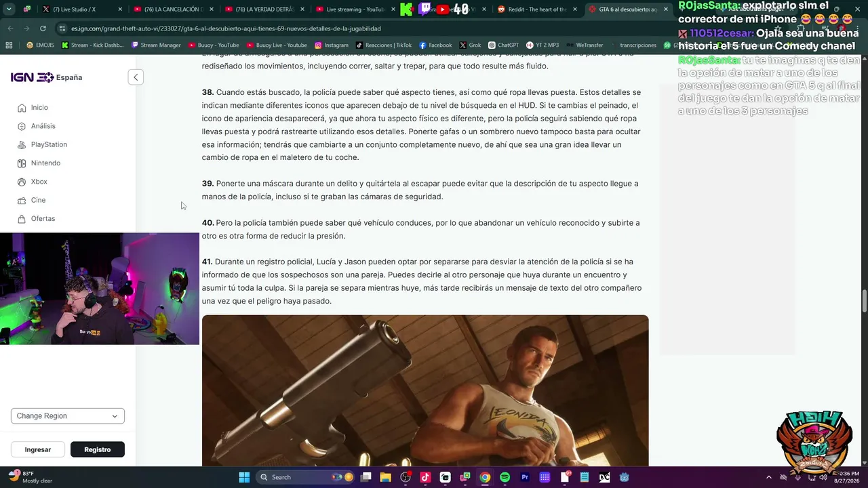868x488 pixels.
Task: Click the browser back arrow
Action: click(x=10, y=28)
